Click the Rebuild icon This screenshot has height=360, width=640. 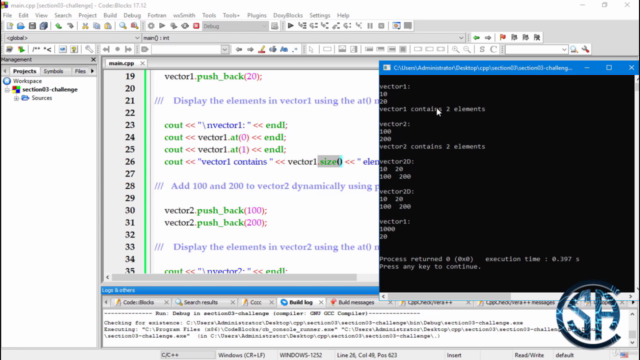[x=185, y=26]
